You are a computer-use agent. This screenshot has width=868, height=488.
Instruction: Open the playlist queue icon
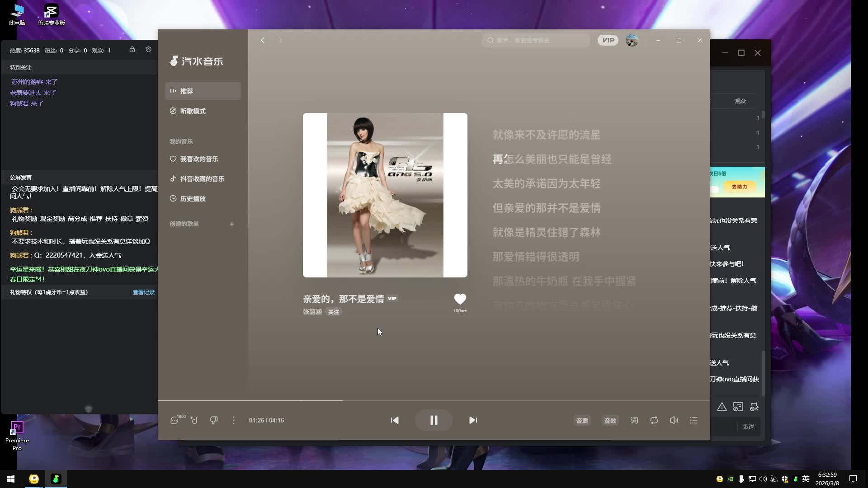693,420
